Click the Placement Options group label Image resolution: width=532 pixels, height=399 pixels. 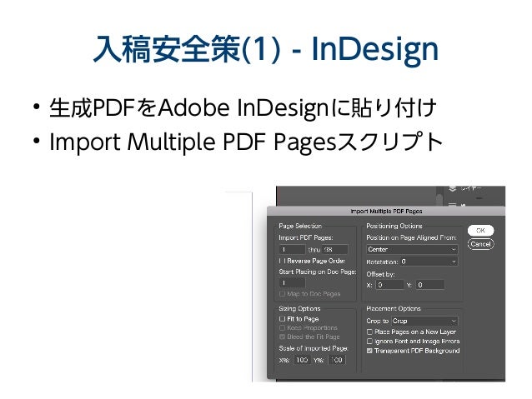click(x=394, y=308)
